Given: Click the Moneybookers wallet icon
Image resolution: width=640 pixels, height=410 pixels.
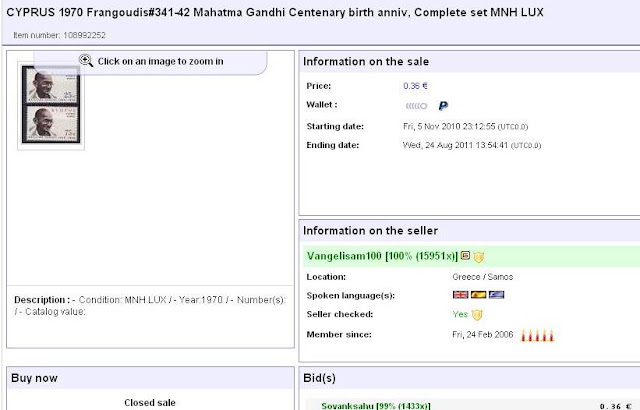Looking at the screenshot, I should point(416,106).
